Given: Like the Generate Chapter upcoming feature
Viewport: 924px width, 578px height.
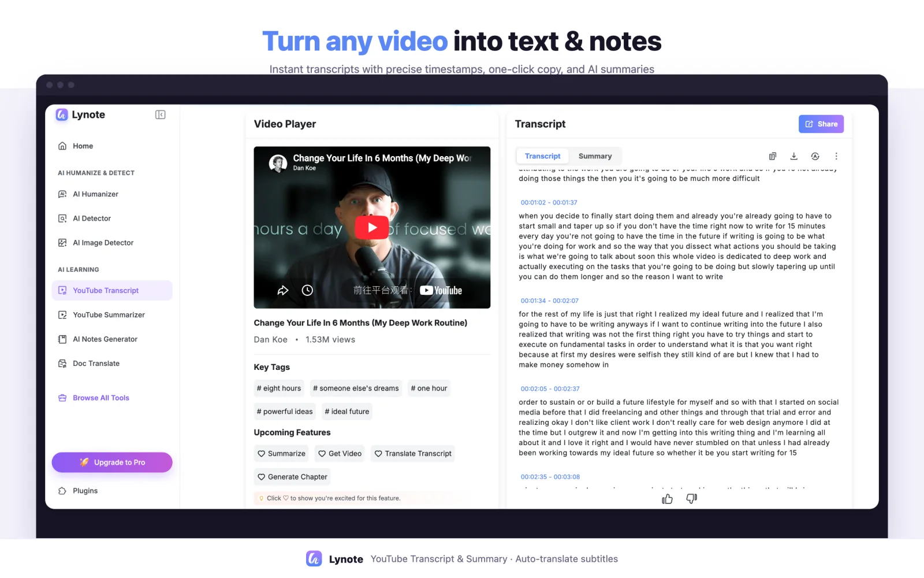Looking at the screenshot, I should pyautogui.click(x=292, y=477).
